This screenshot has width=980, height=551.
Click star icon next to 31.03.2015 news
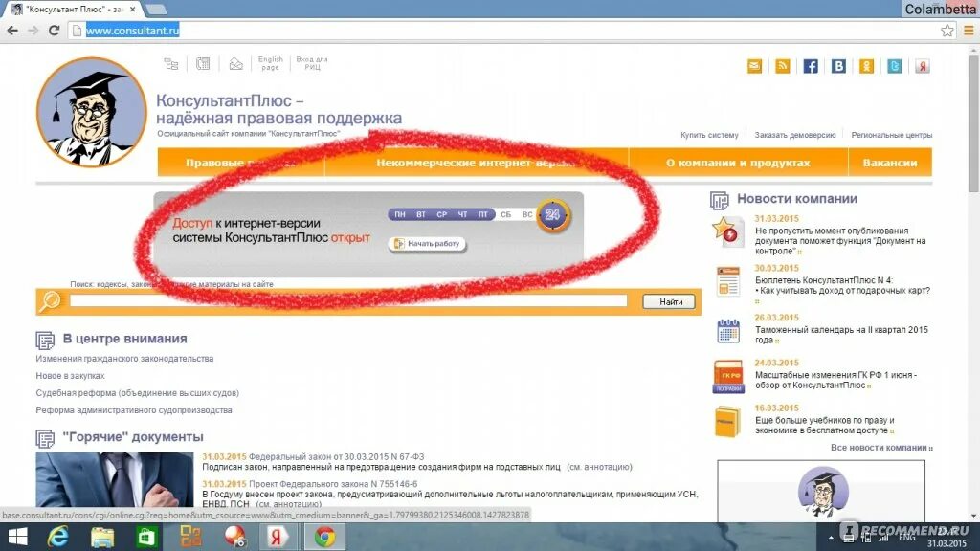(728, 231)
